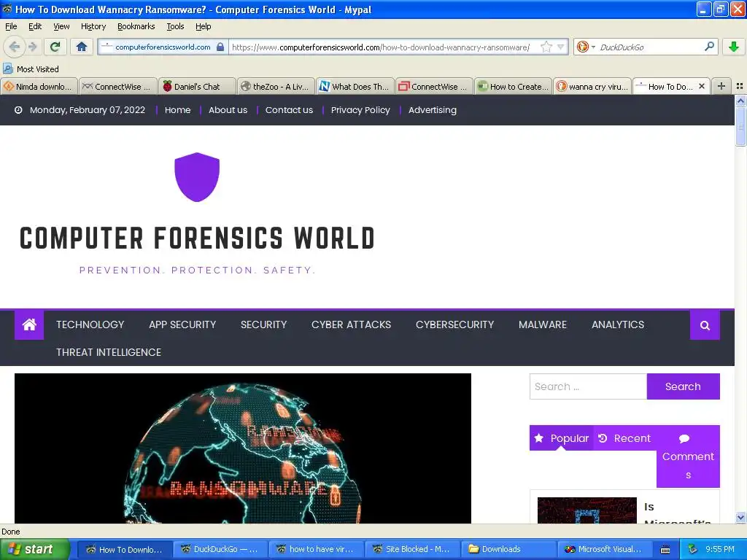
Task: Switch to Site Blocked taskbar window
Action: coord(412,549)
